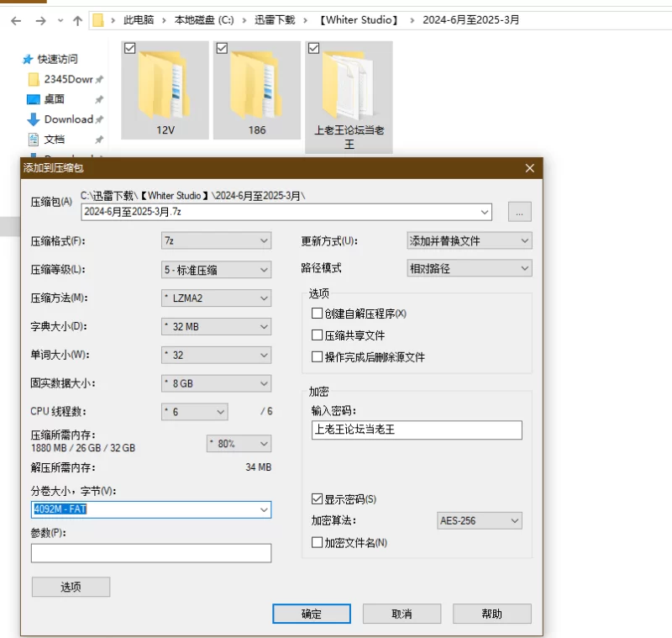
Task: Click the 上老王论坛当老王 folder icon
Action: (349, 84)
